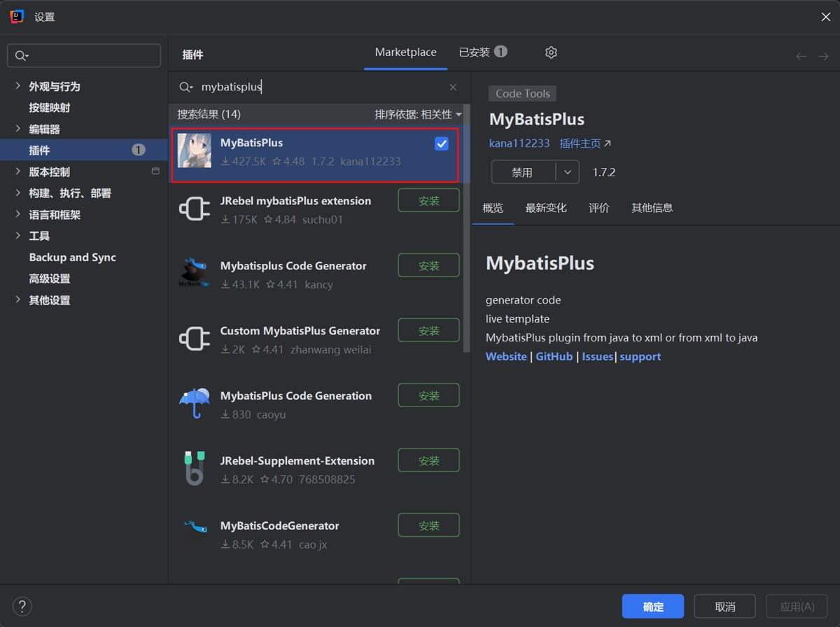Screen dimensions: 840x627
Task: Open the 评价 tab
Action: pyautogui.click(x=599, y=208)
